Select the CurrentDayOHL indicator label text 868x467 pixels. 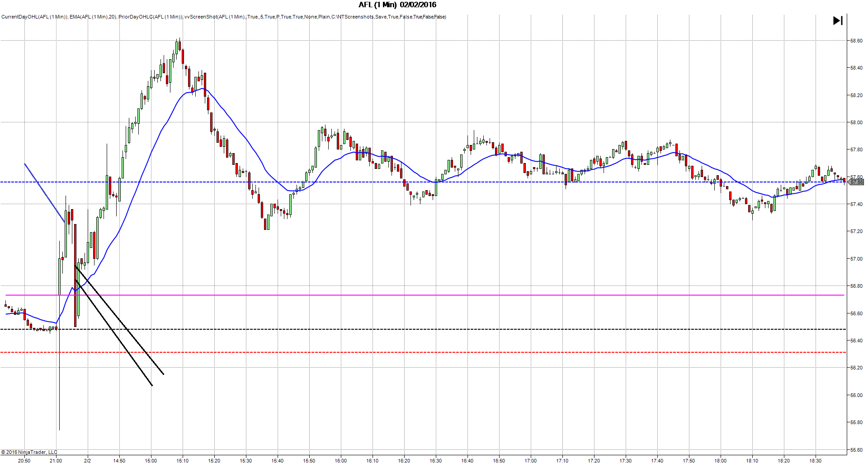pyautogui.click(x=34, y=17)
